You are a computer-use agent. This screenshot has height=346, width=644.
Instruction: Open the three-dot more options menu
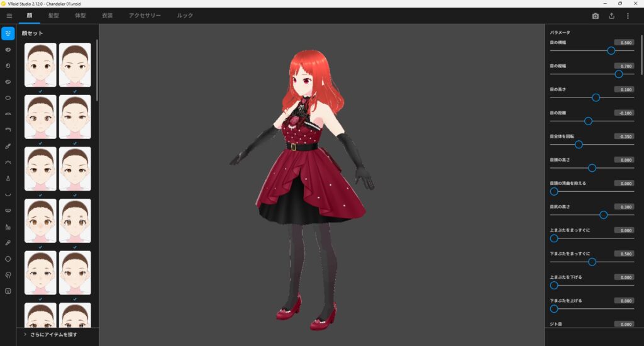click(628, 16)
